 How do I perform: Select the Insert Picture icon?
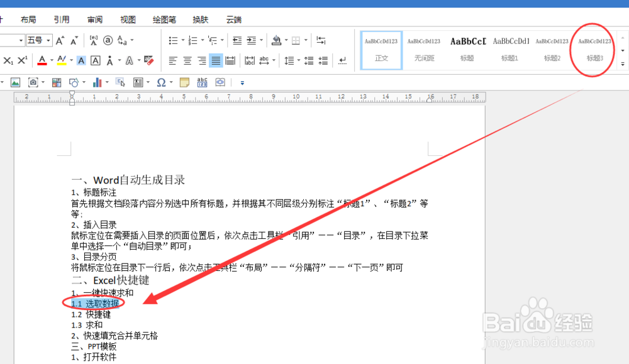click(x=15, y=82)
